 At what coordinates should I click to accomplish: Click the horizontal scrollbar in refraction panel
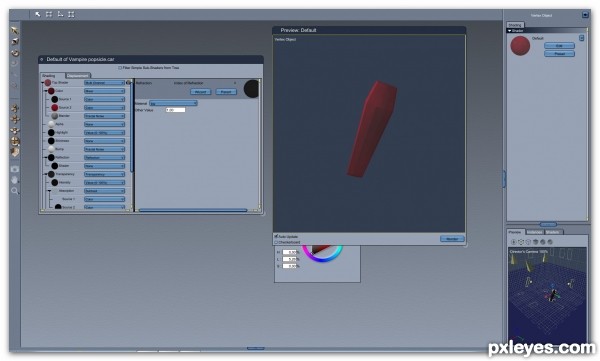tap(192, 210)
